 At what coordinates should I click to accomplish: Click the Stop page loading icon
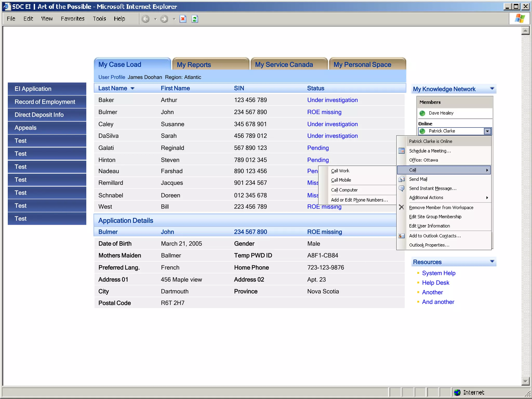click(x=183, y=19)
